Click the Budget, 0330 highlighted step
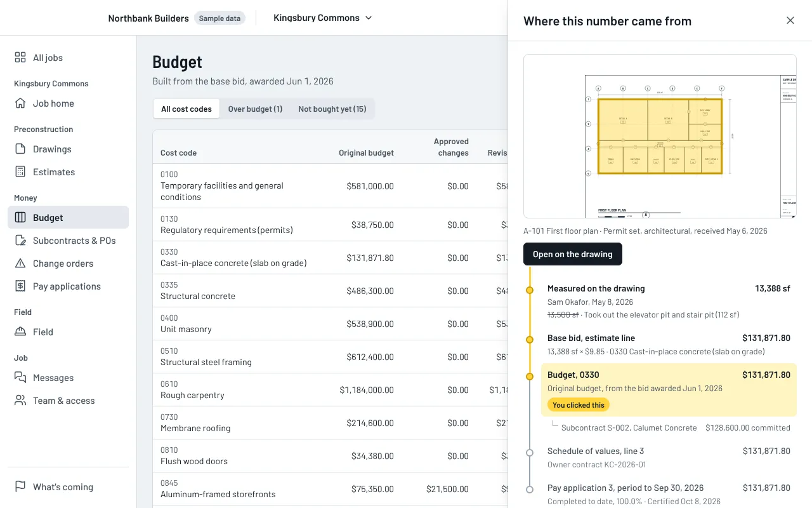The height and width of the screenshot is (508, 812). click(669, 390)
